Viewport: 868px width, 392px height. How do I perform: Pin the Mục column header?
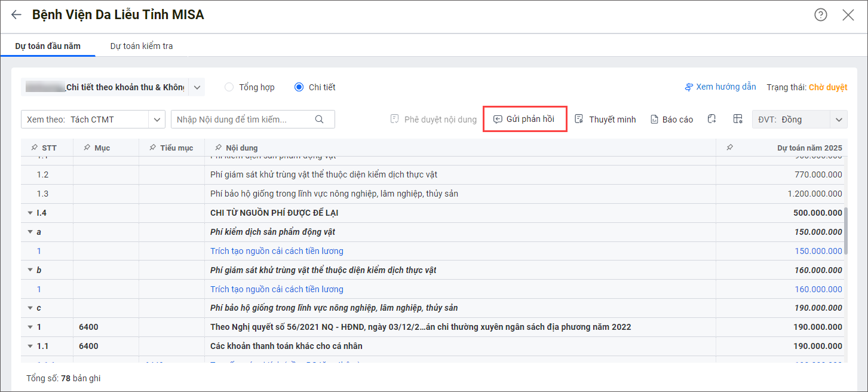click(86, 148)
